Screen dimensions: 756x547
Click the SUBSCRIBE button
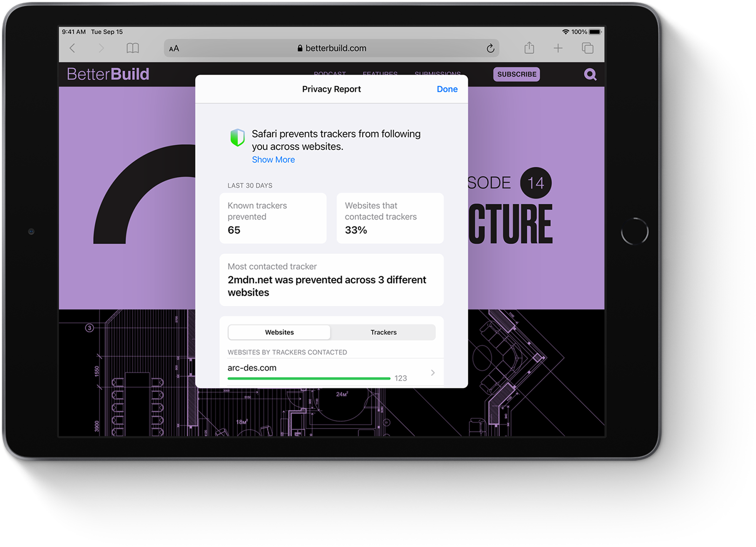click(517, 74)
